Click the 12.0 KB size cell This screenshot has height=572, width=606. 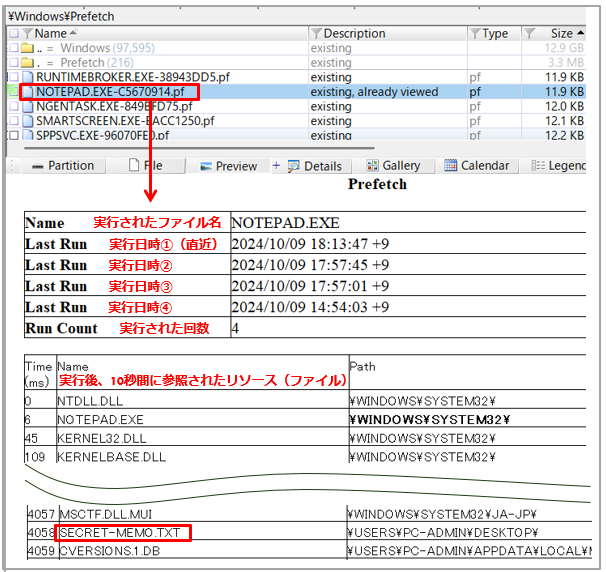564,106
